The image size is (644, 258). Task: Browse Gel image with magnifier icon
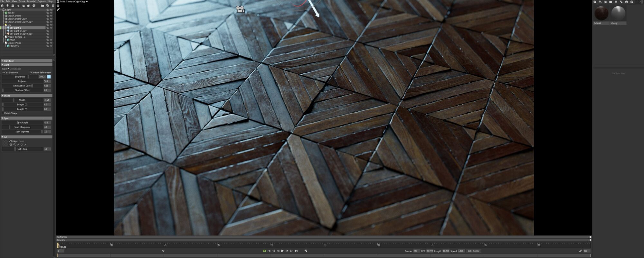14,145
